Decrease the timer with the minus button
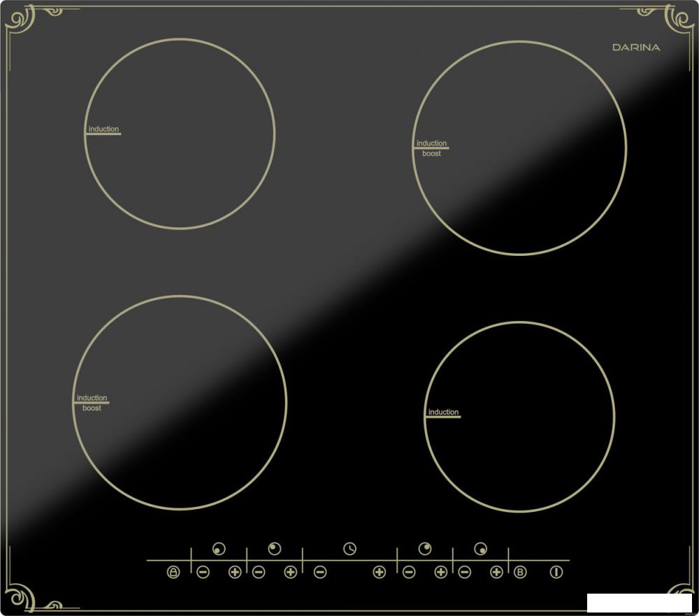The width and height of the screenshot is (699, 616). pos(320,572)
